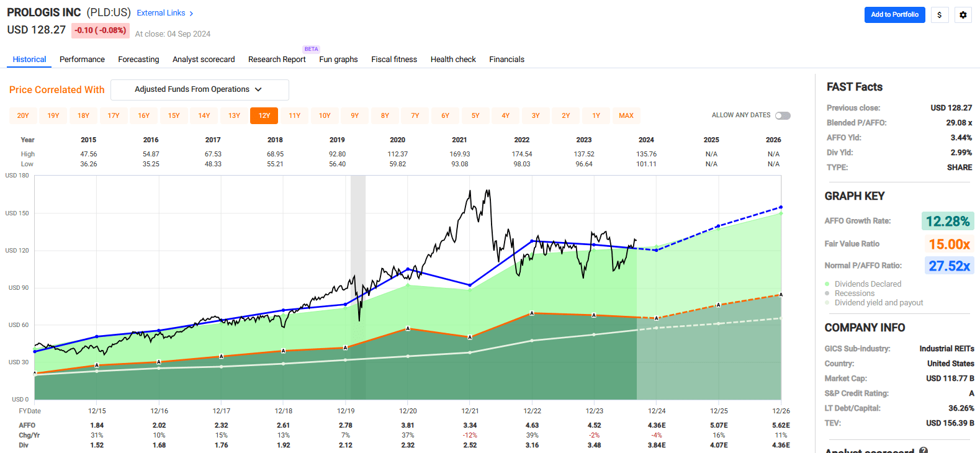
Task: Select the 18Y time range
Action: (83, 115)
